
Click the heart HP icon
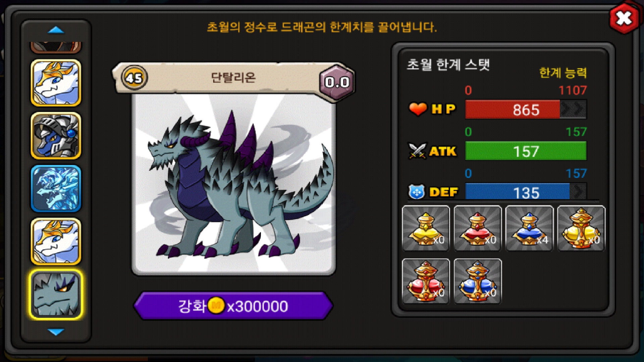(418, 109)
